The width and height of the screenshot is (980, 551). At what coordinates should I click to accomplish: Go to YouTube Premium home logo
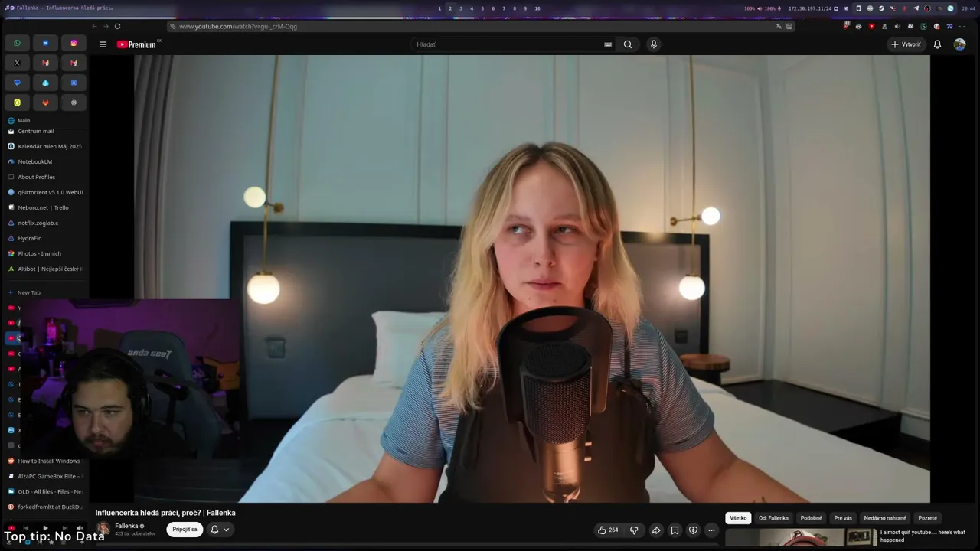(136, 44)
